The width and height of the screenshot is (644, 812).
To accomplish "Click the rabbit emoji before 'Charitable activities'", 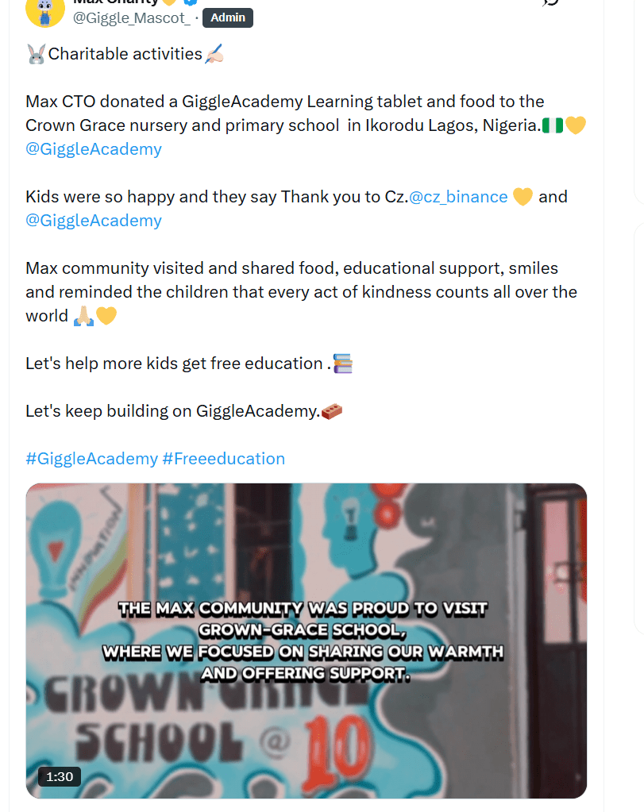I will 37,54.
